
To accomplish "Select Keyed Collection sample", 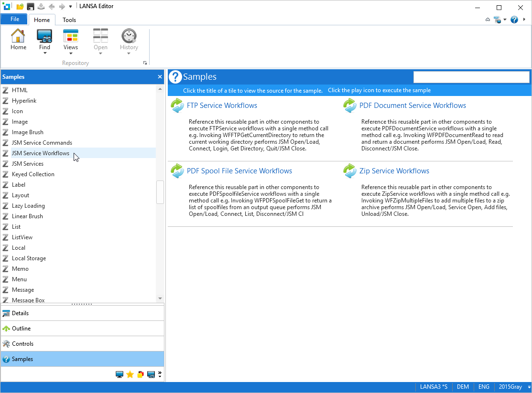I will click(x=33, y=174).
